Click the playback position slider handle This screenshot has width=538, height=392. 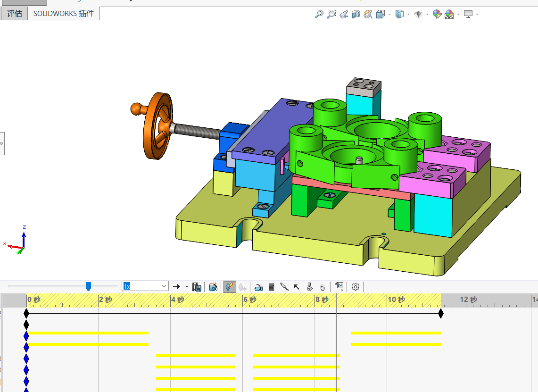(x=88, y=286)
